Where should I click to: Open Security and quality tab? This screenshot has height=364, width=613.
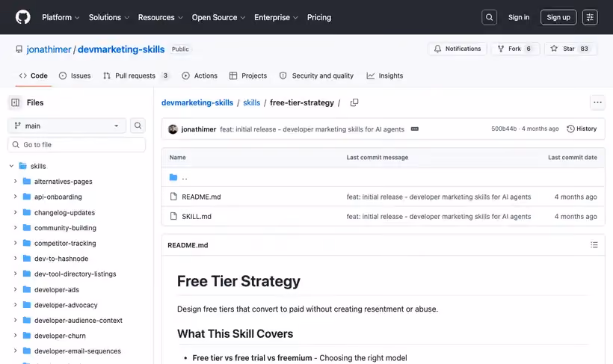[x=317, y=75]
